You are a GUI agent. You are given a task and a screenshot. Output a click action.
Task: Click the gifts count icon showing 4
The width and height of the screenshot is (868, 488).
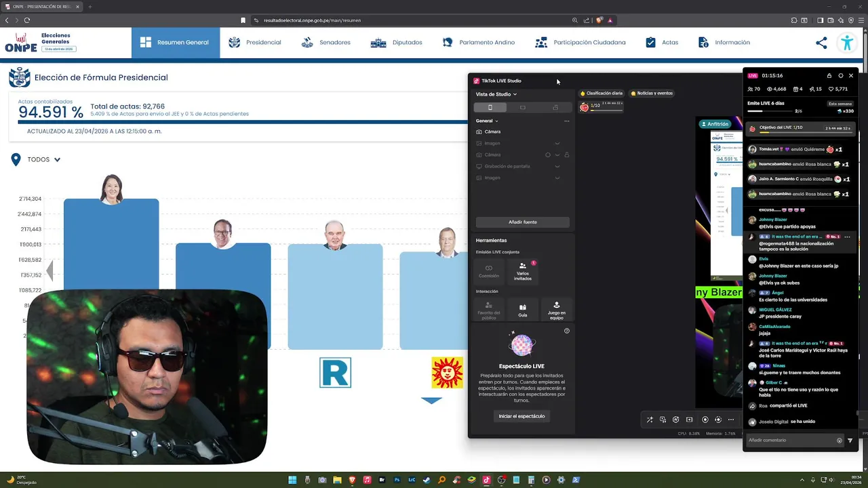(x=797, y=89)
